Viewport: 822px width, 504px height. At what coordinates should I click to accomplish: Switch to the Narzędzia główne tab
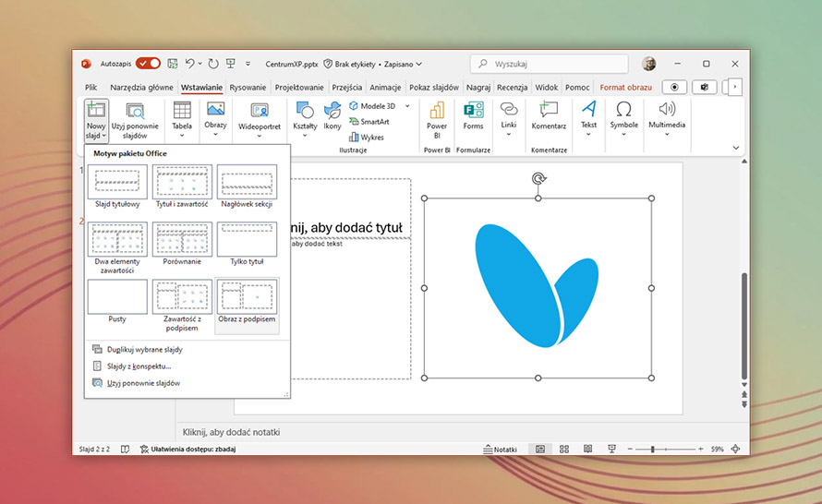(141, 88)
